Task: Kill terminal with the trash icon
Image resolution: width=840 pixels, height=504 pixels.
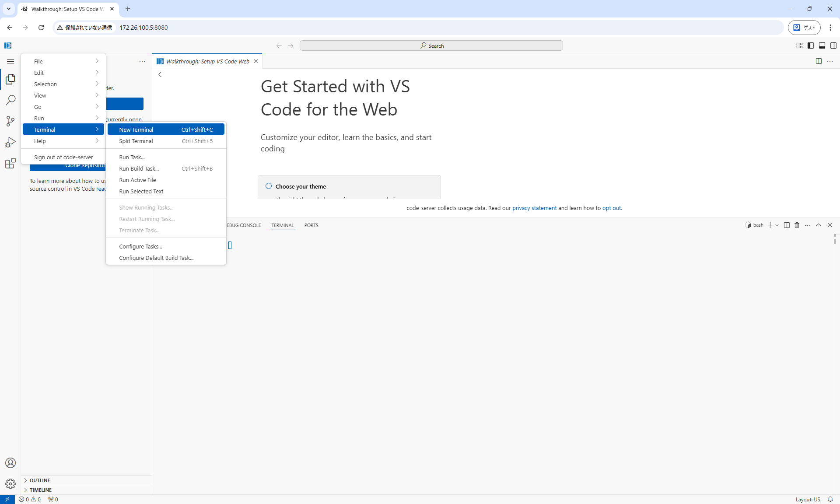Action: coord(797,225)
